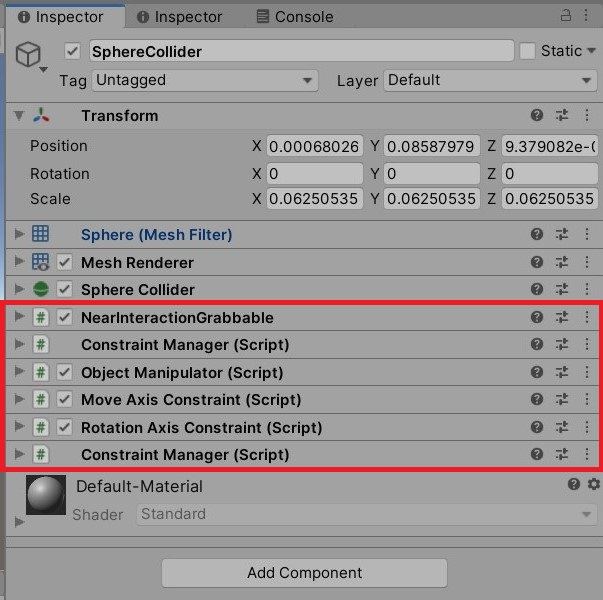
Task: Click the Transform axes icon
Action: (x=41, y=115)
